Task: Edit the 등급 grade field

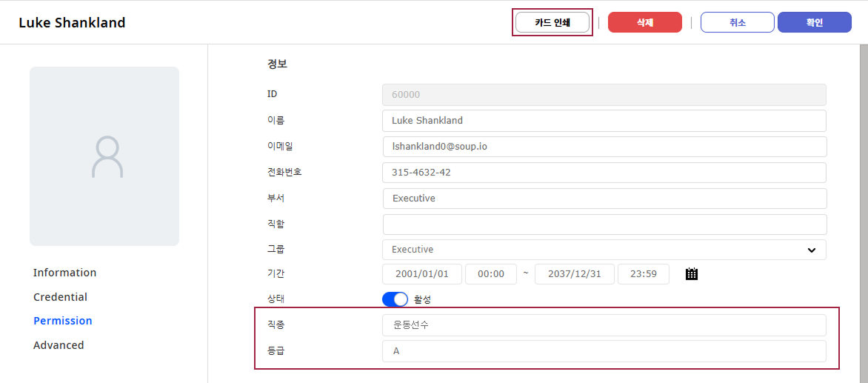Action: [604, 351]
